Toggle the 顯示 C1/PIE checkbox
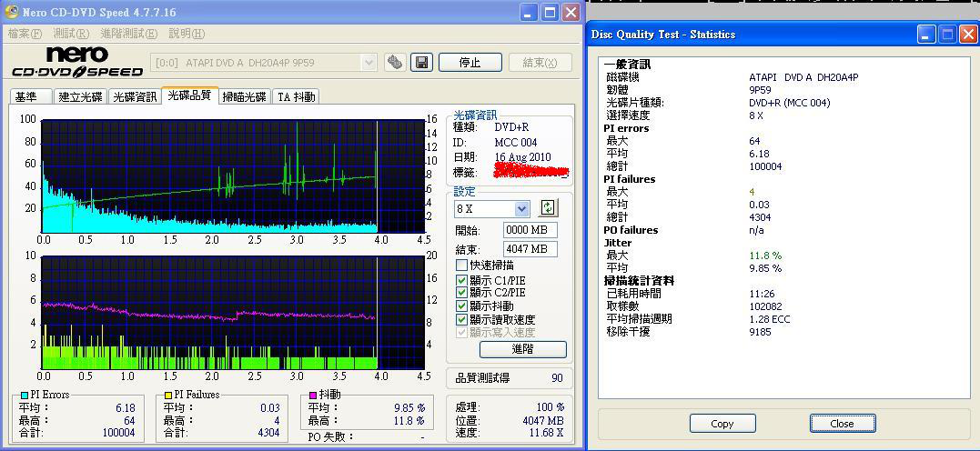Screen dimensions: 980x451 pyautogui.click(x=462, y=279)
